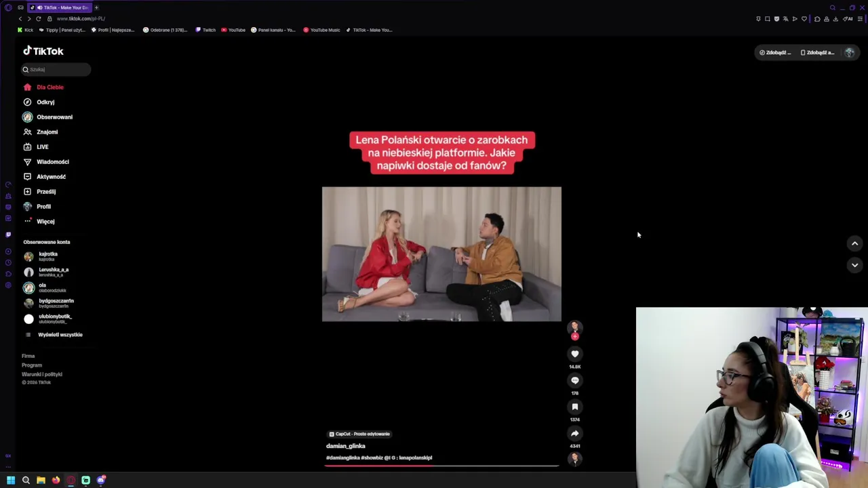
Task: Open the ad blocker shield icon
Action: tap(776, 19)
